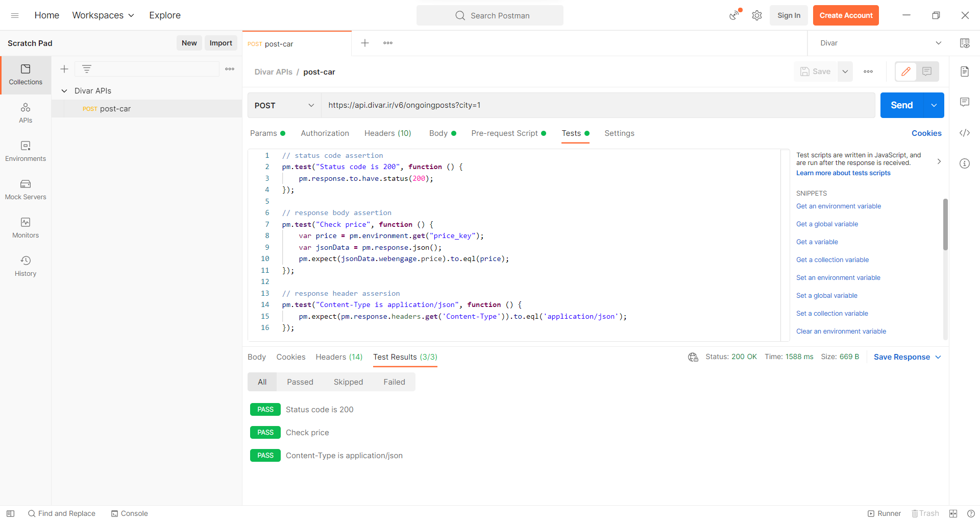Open tab bar more options
Screen dimensions: 980x520
pyautogui.click(x=388, y=43)
